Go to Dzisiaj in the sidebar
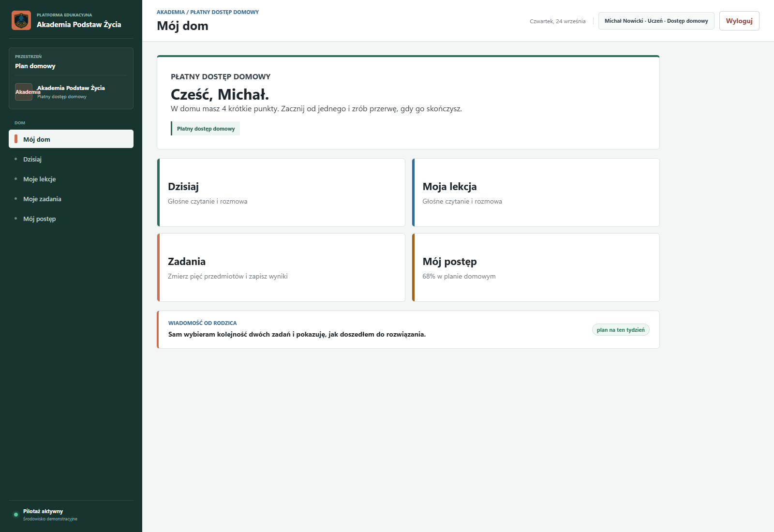Image resolution: width=774 pixels, height=532 pixels. [71, 159]
